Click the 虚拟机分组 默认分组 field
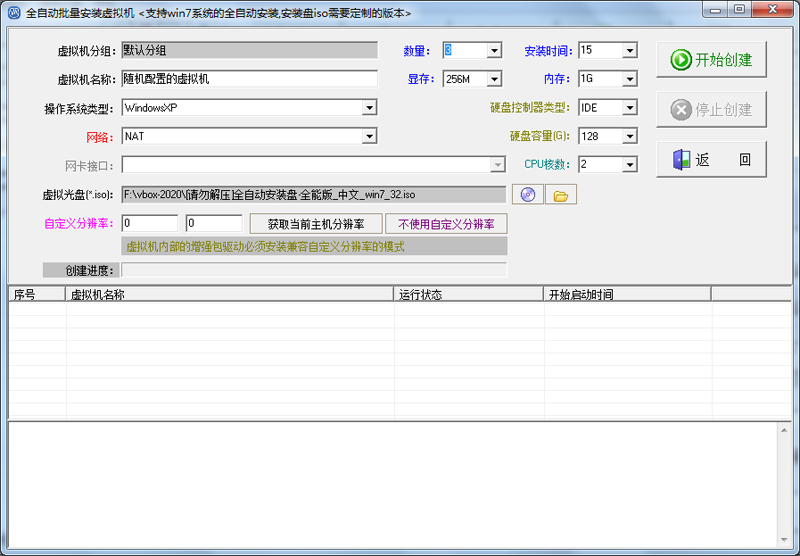800x556 pixels. (249, 50)
